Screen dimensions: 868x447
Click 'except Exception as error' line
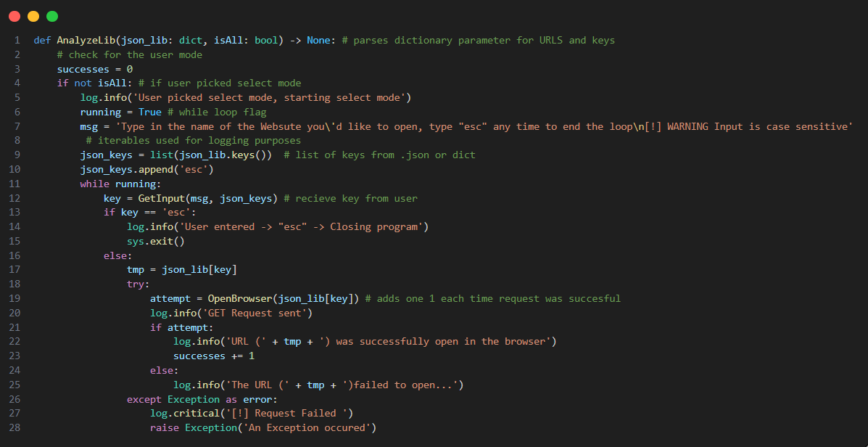(202, 399)
